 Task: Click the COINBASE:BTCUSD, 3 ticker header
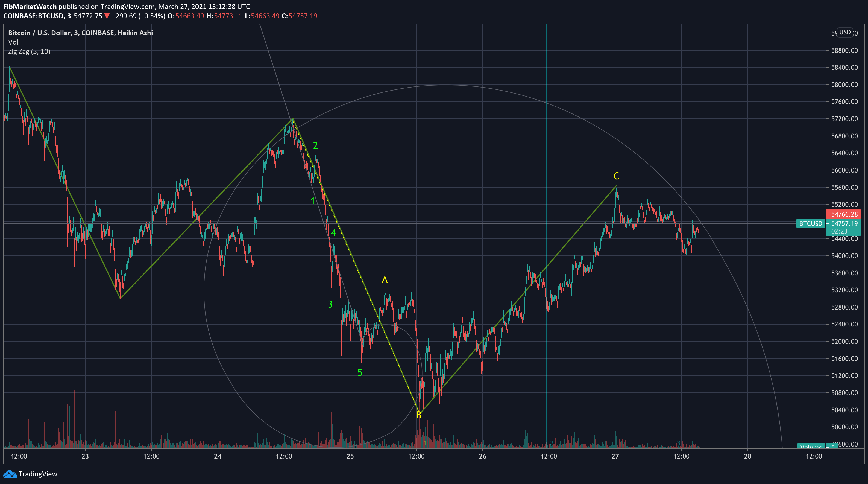[x=37, y=16]
